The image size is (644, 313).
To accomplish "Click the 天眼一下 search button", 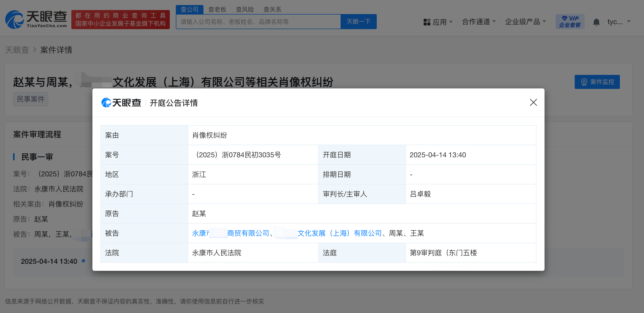I will [x=358, y=22].
